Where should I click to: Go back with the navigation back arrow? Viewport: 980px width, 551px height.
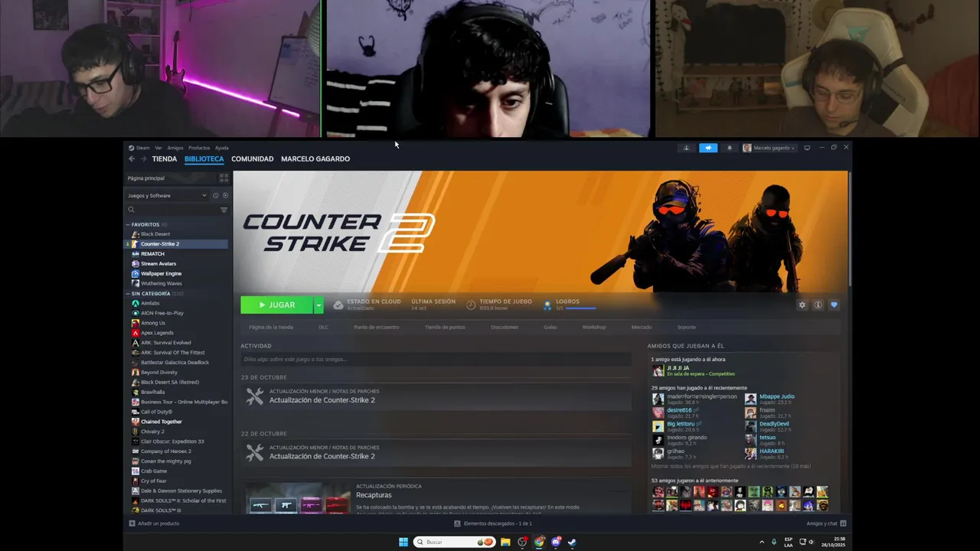tap(132, 159)
